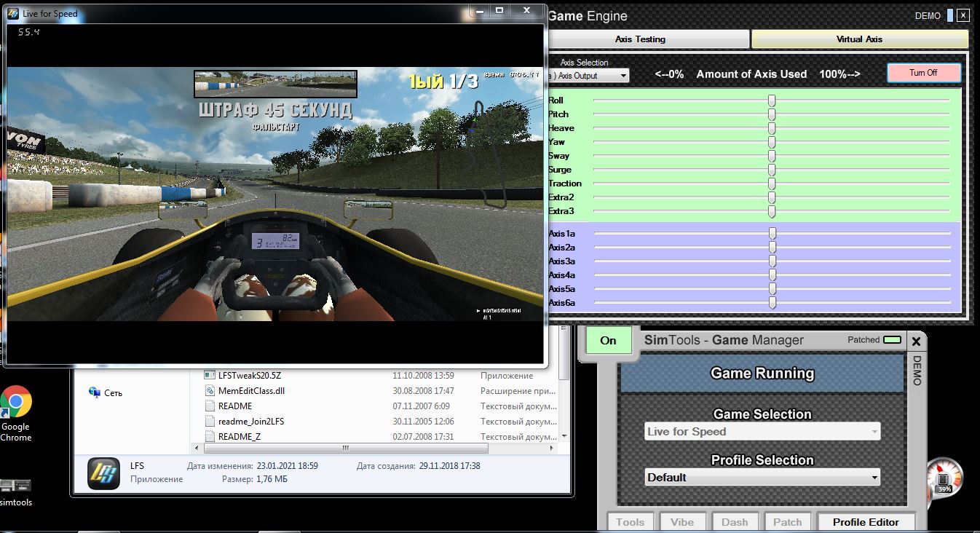The image size is (980, 533).
Task: Select the LFSTweakS20.5Z file row
Action: [379, 376]
